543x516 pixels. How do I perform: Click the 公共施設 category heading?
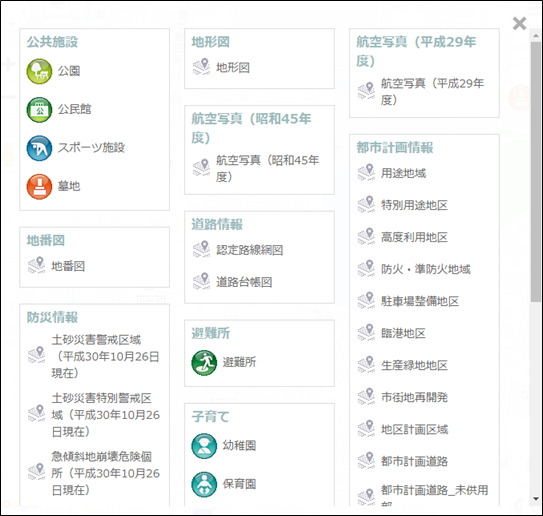(x=52, y=42)
